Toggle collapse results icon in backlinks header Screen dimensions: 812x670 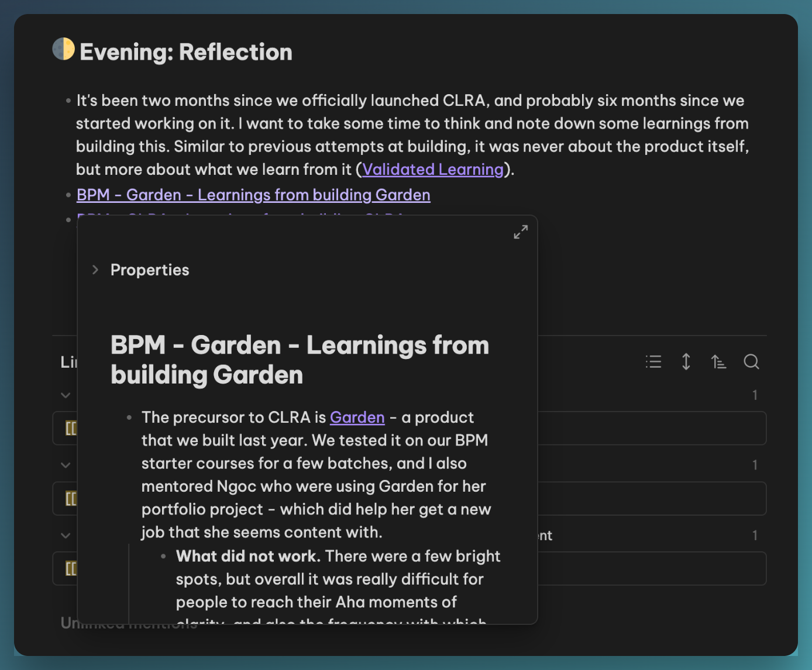pos(653,362)
